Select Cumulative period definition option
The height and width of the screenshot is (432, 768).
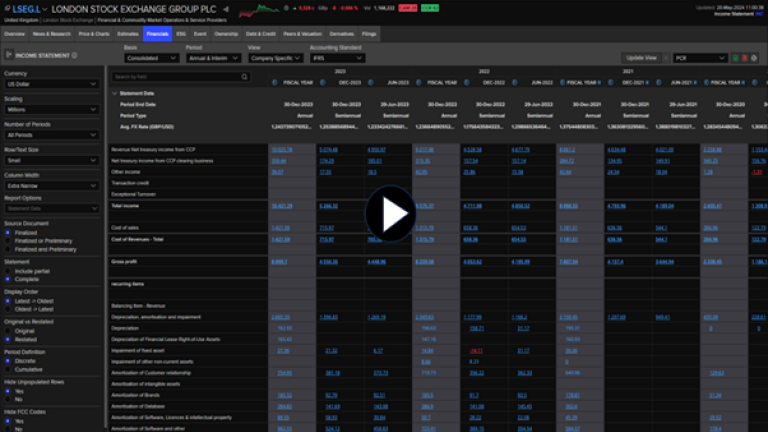pyautogui.click(x=7, y=370)
